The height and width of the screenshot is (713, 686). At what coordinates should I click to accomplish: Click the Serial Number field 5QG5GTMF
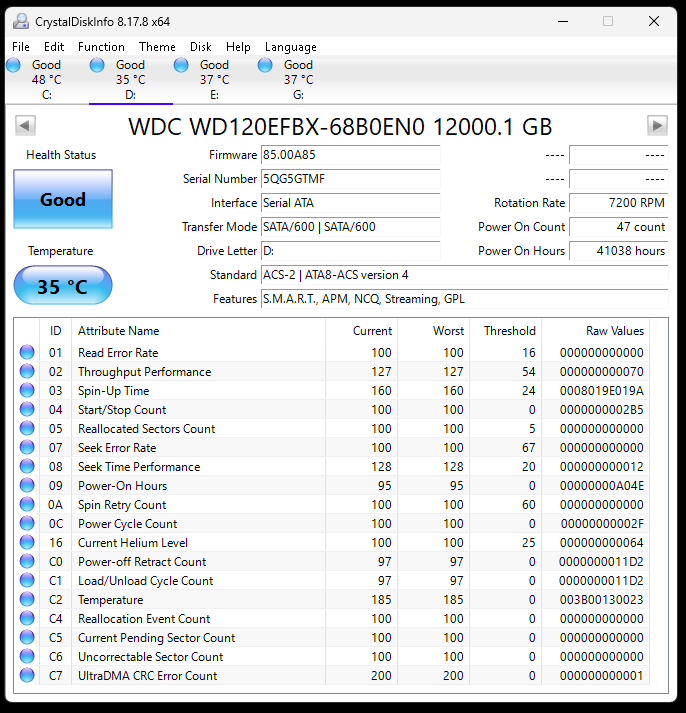click(x=351, y=179)
